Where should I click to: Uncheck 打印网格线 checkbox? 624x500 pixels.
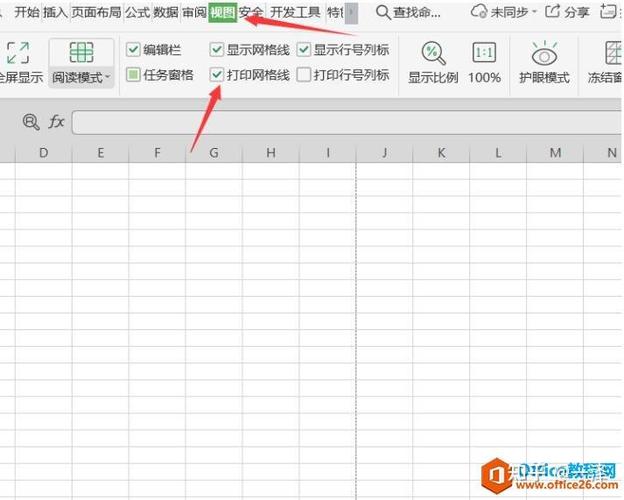tap(216, 75)
